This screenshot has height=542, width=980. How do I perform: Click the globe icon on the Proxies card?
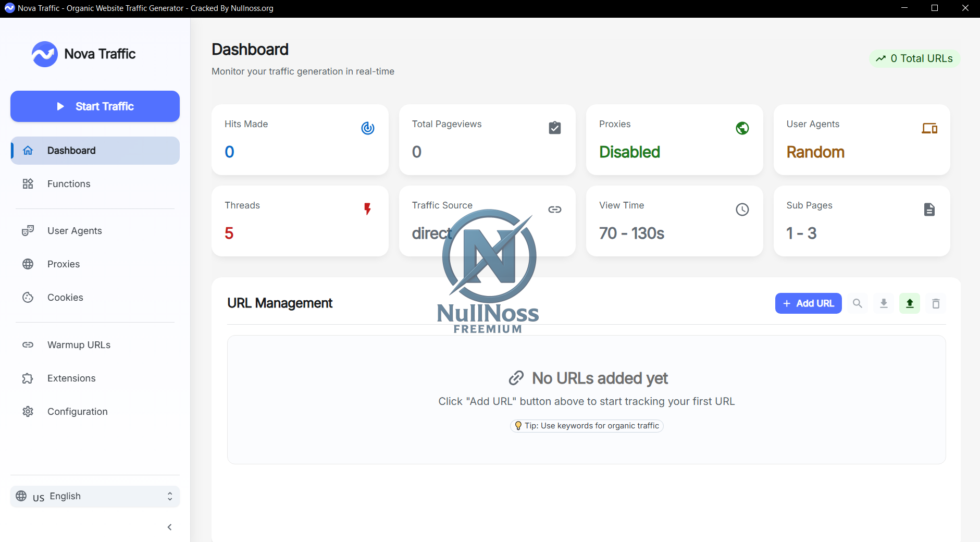[x=742, y=128]
